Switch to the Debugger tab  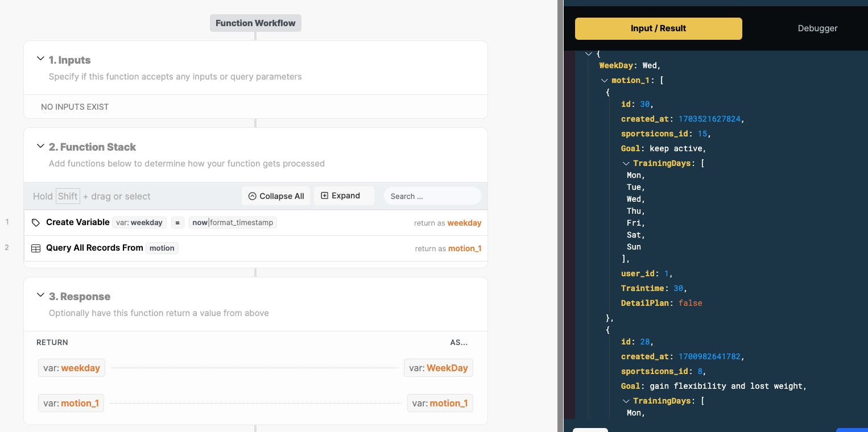[817, 28]
